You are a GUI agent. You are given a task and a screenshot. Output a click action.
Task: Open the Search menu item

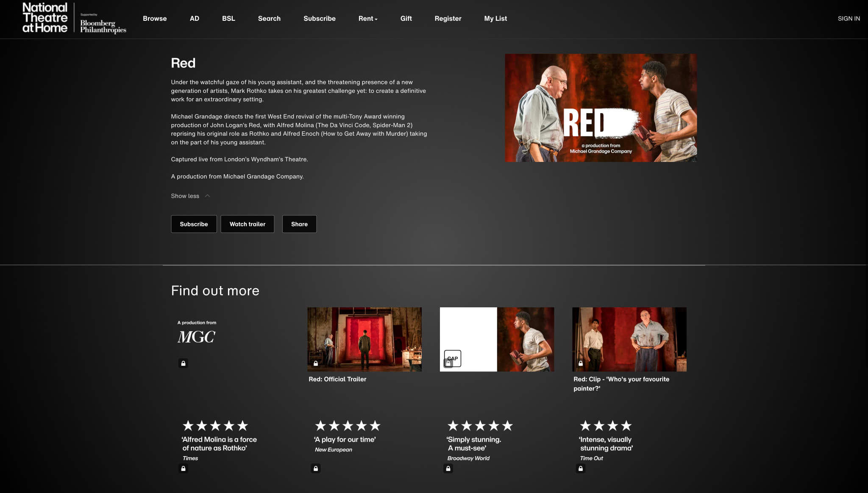point(269,19)
